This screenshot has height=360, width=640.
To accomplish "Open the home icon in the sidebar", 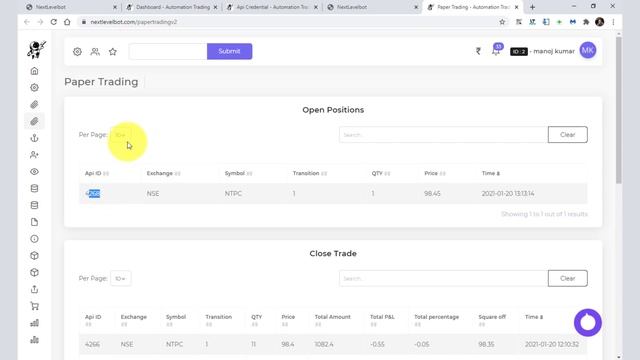I will [34, 71].
